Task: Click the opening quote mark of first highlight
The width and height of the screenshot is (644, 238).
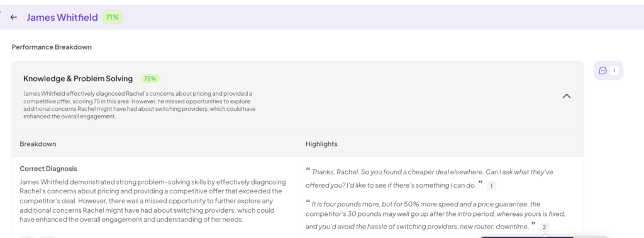Action: (x=308, y=170)
